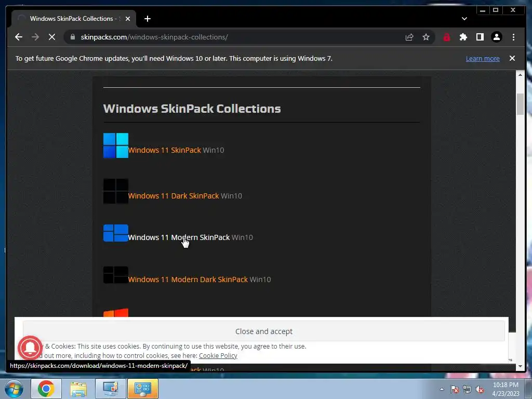Screen dimensions: 532x399
Task: Click the Windows 11 SkinPack logo
Action: coord(116,145)
